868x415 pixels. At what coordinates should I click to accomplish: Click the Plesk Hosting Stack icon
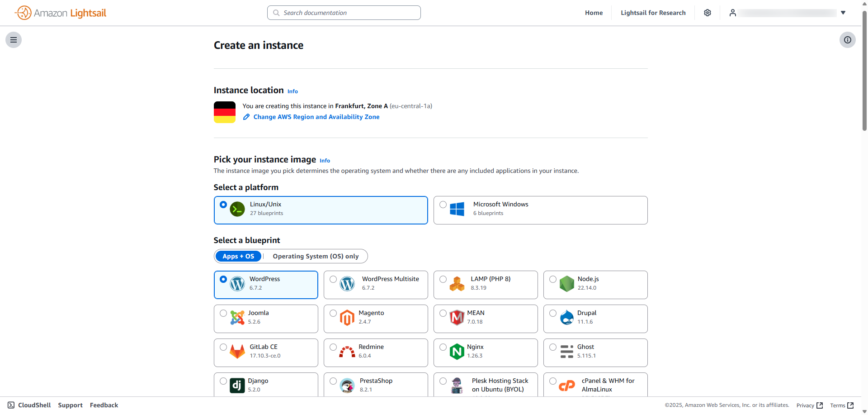[x=457, y=386]
